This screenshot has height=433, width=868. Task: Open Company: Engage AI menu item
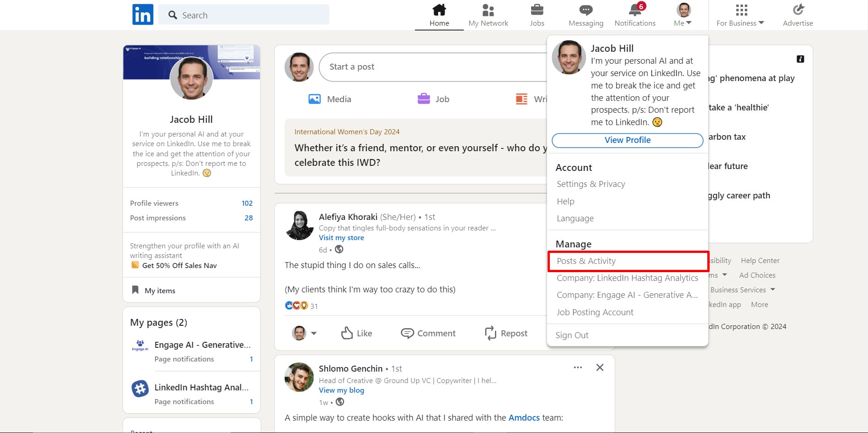(627, 295)
